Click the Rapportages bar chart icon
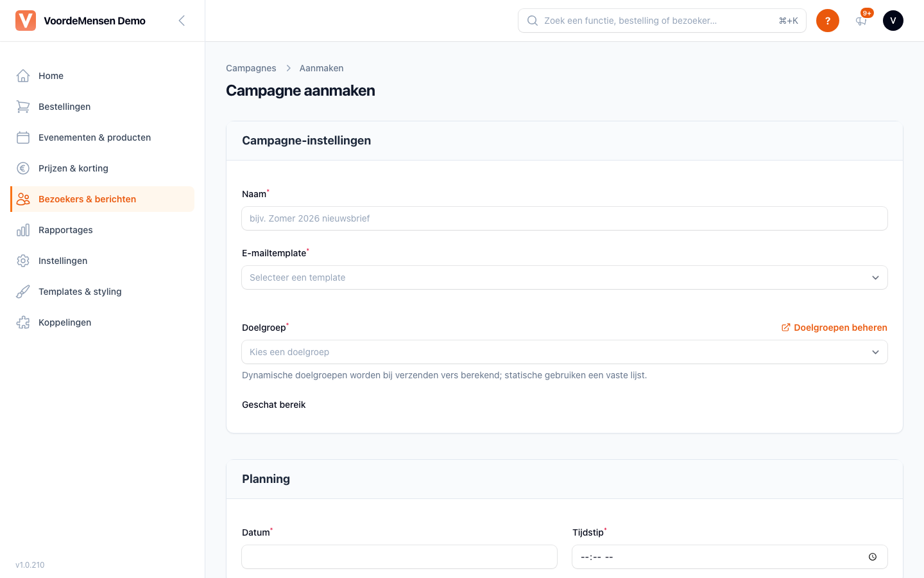This screenshot has height=578, width=924. (x=23, y=230)
